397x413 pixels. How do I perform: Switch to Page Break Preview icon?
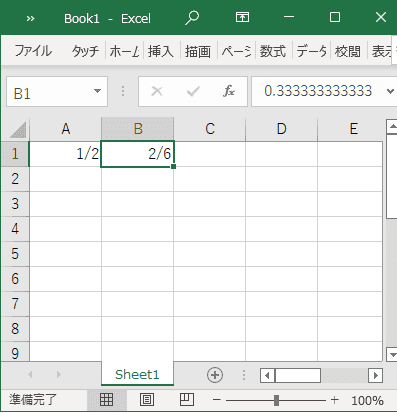(x=187, y=399)
